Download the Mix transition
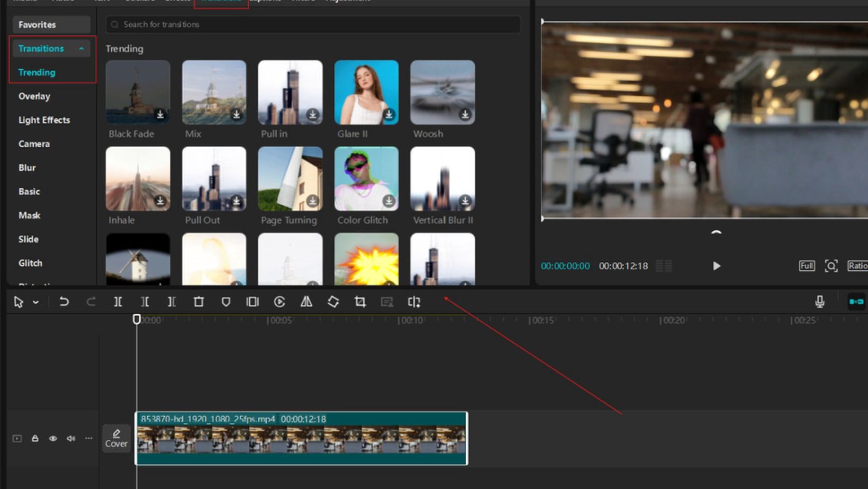 (x=237, y=114)
